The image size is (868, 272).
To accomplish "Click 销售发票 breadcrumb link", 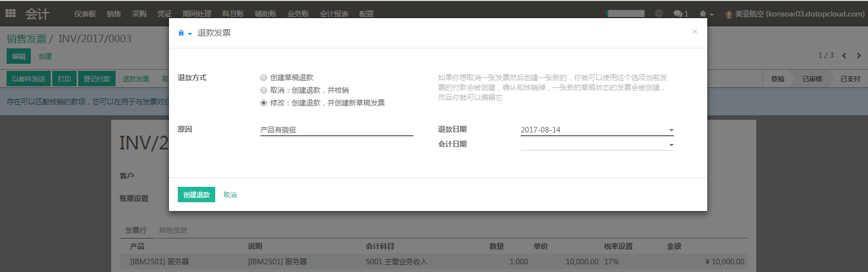I will (26, 39).
